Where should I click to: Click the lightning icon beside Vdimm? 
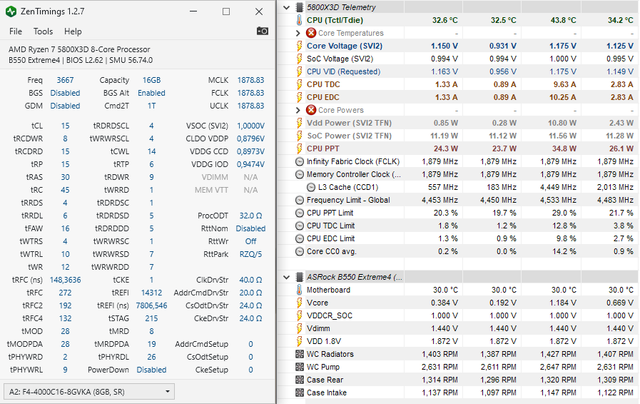[299, 329]
